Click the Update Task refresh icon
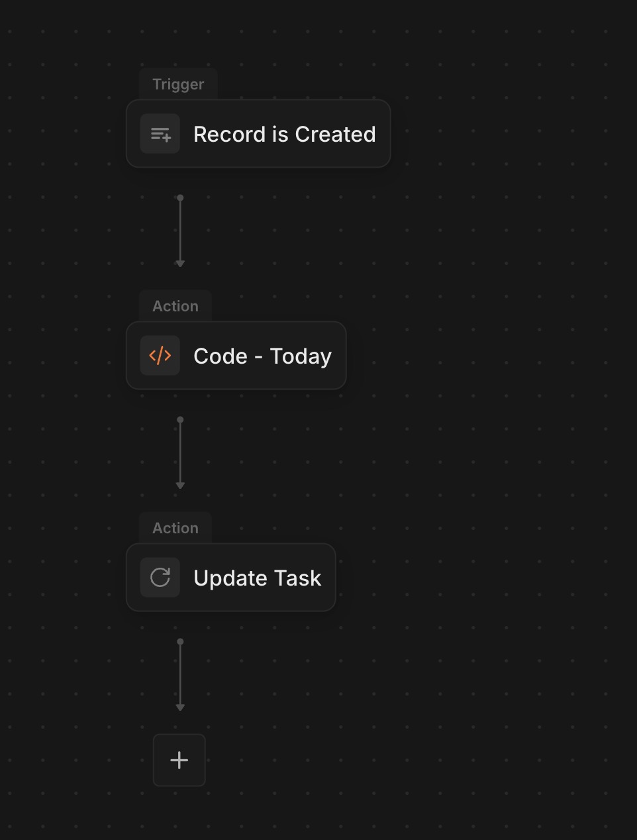 tap(160, 578)
